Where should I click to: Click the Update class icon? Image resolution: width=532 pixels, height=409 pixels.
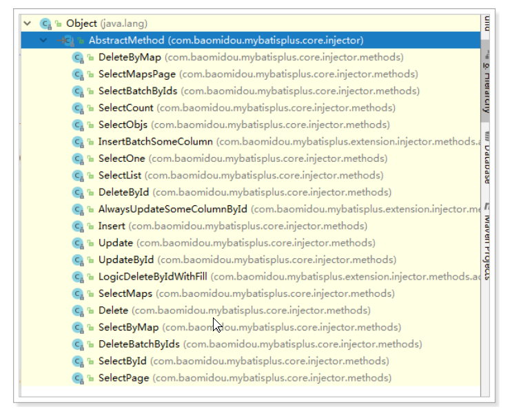click(x=78, y=243)
